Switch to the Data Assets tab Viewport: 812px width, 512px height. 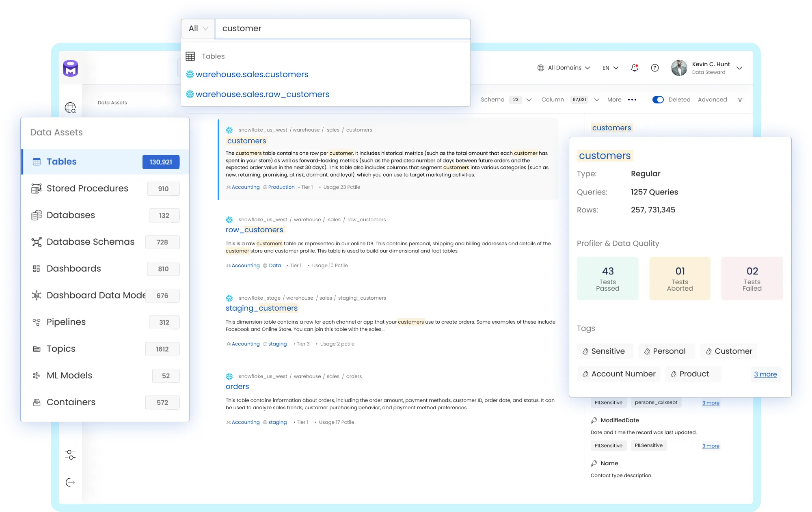(x=112, y=102)
